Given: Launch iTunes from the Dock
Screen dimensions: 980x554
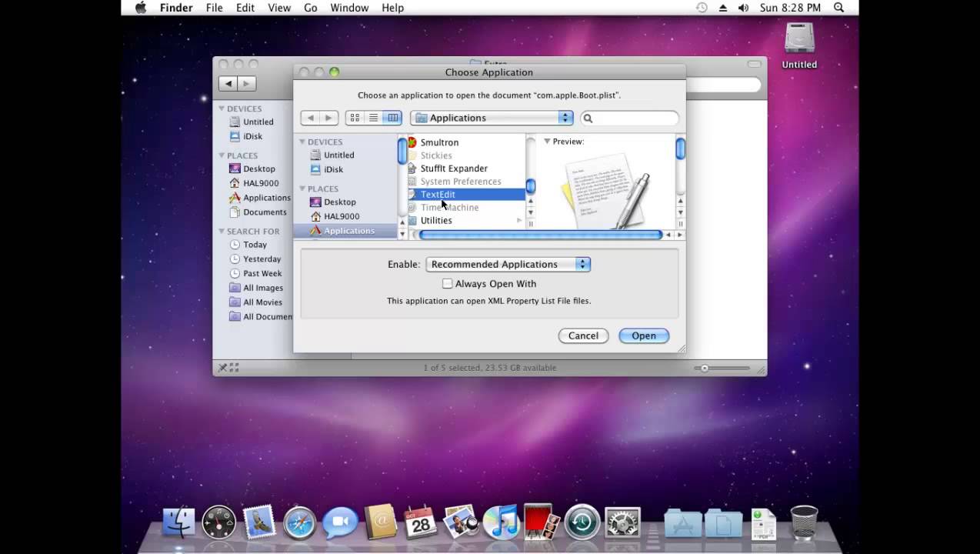Looking at the screenshot, I should click(x=502, y=522).
